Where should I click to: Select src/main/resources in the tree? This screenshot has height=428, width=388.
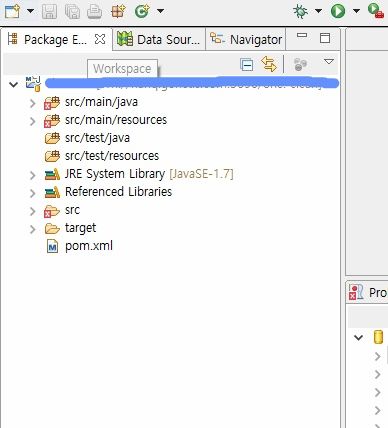click(x=116, y=120)
